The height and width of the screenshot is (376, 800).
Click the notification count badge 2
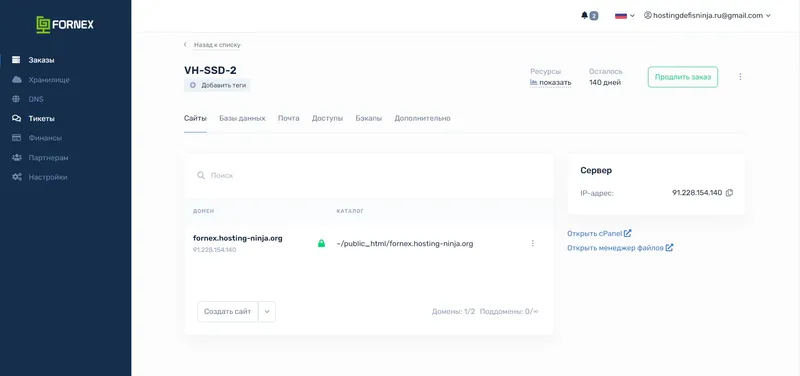tap(594, 16)
